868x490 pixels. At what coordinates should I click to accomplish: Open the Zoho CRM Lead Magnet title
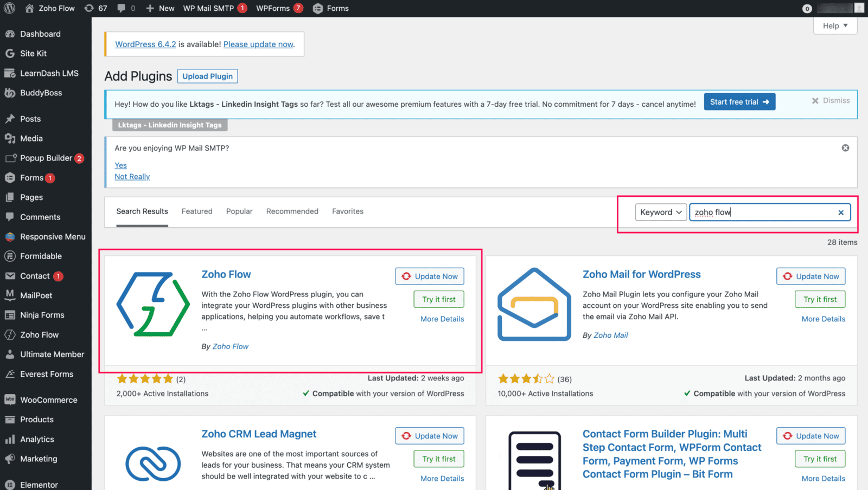(259, 434)
